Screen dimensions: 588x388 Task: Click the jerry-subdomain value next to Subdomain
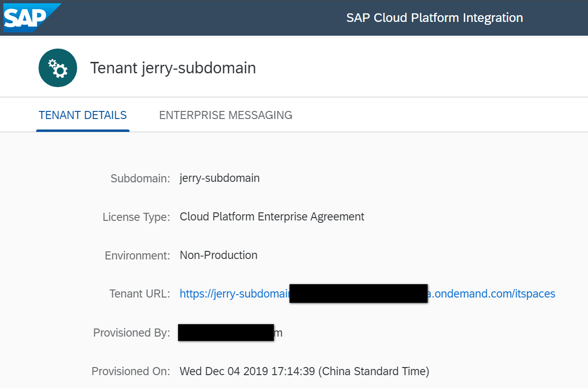coord(219,179)
